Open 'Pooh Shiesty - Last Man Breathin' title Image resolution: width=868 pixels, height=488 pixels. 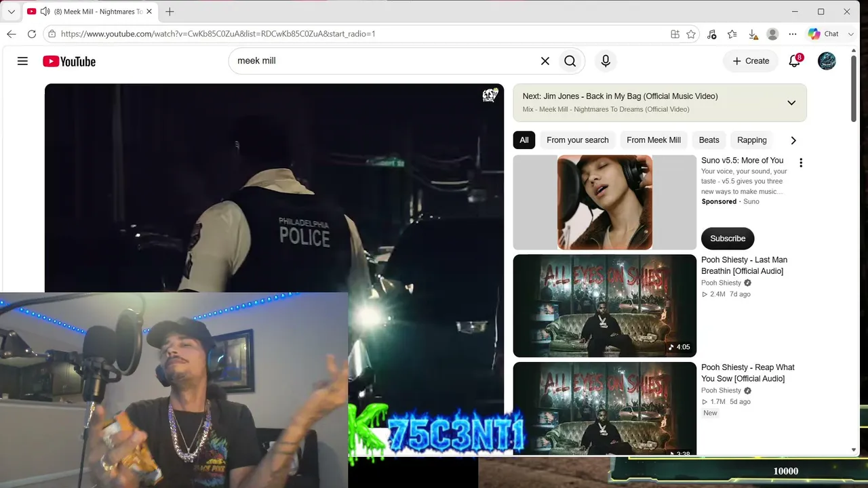[x=744, y=265]
